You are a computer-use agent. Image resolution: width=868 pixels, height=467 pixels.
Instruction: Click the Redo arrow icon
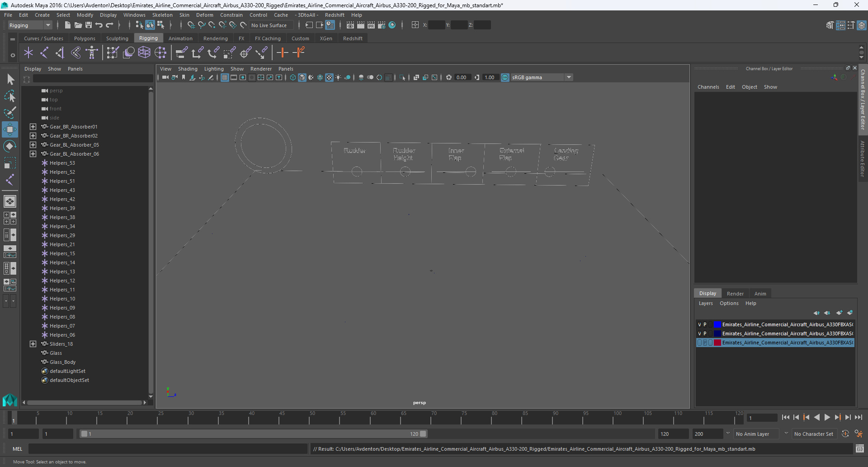pos(109,25)
